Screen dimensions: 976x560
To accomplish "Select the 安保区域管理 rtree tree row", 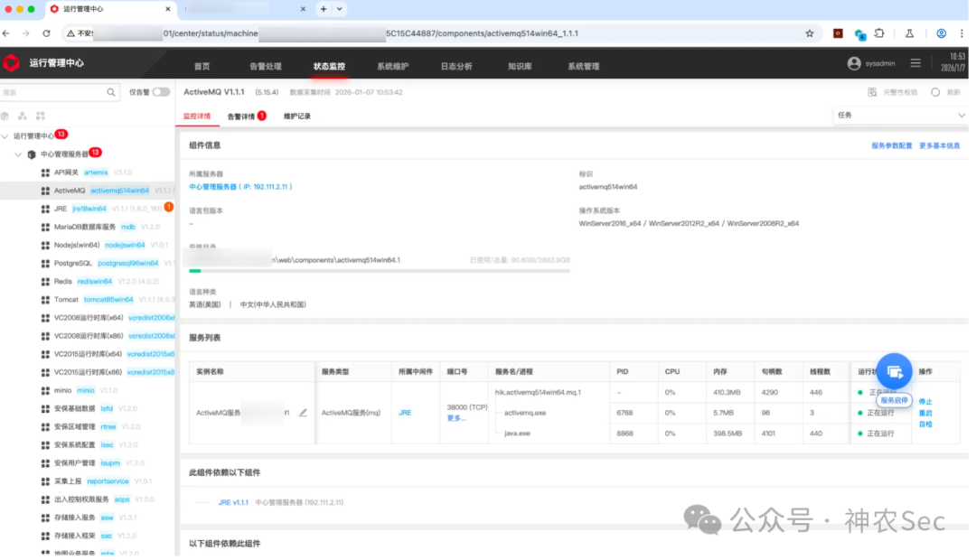I will (87, 427).
